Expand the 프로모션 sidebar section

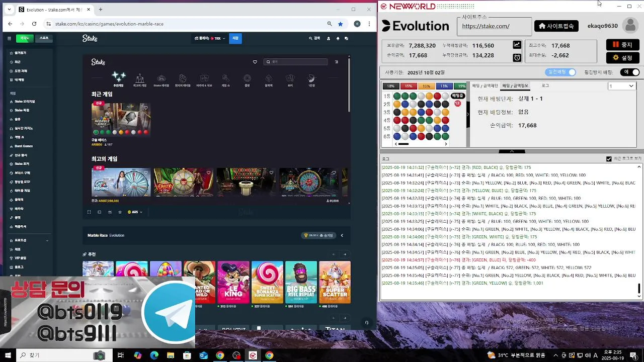tap(31, 240)
